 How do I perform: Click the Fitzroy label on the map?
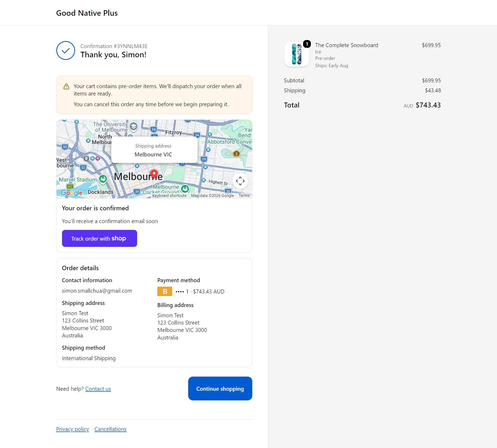[x=174, y=133]
